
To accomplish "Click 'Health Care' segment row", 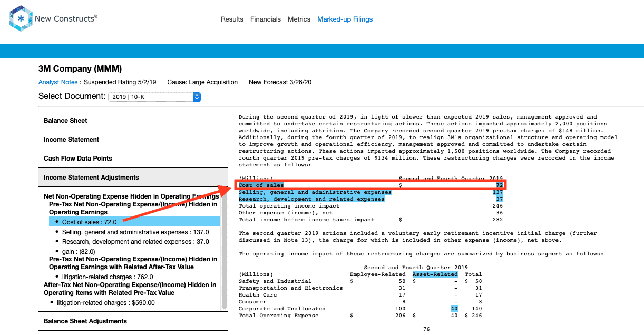I will [x=360, y=295].
